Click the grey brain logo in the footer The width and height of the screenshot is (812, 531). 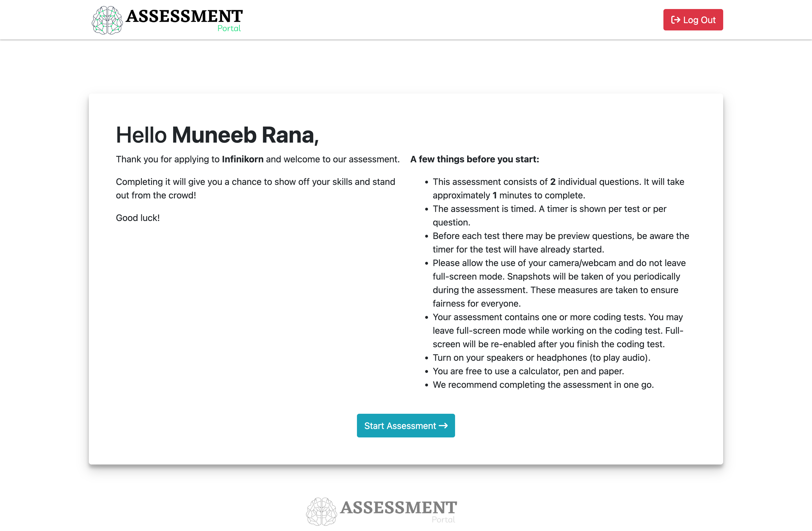321,511
